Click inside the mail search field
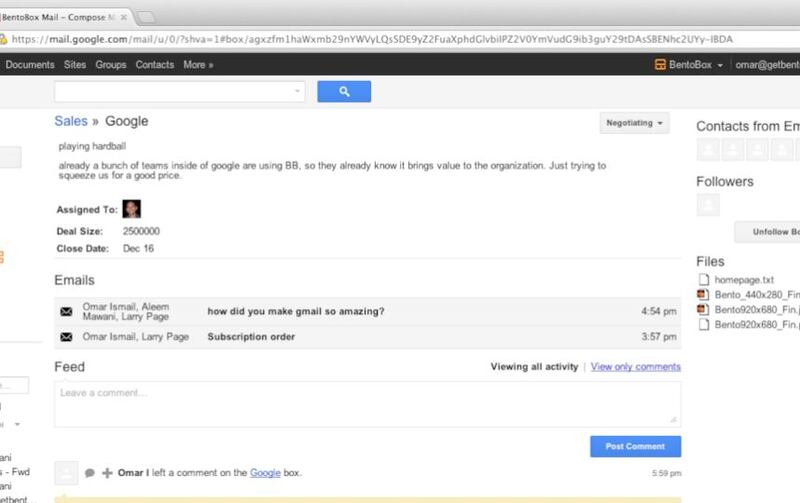The height and width of the screenshot is (503, 800). point(180,91)
